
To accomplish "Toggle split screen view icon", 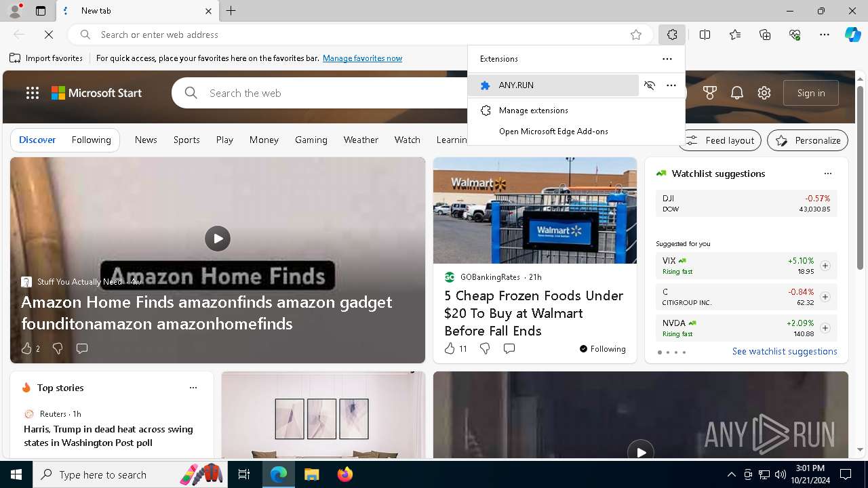I will click(x=705, y=35).
